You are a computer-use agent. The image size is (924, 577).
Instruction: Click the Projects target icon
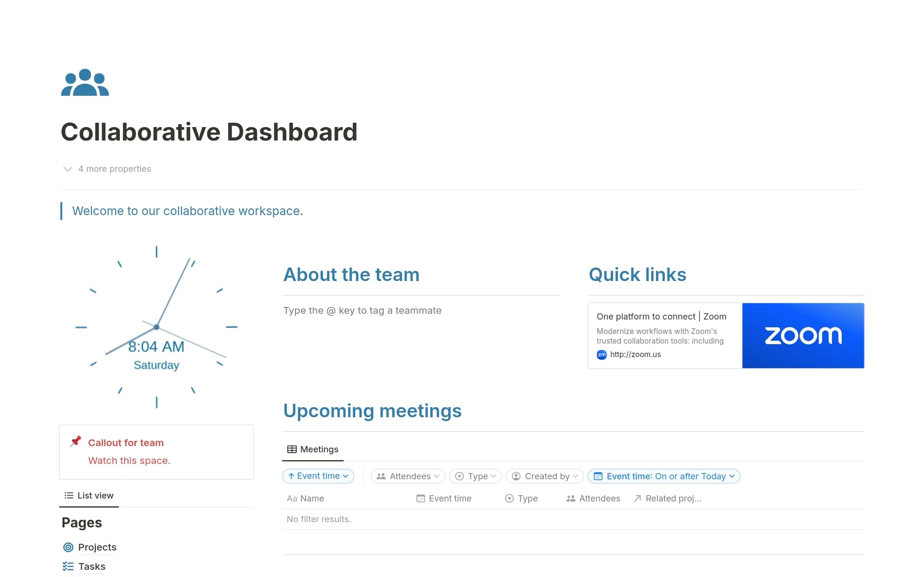(x=68, y=547)
